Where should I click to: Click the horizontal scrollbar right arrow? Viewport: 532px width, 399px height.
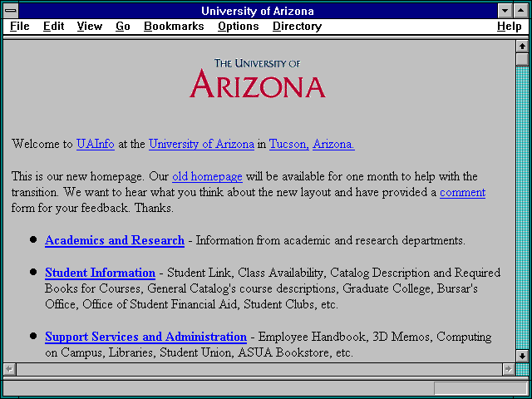[x=508, y=369]
